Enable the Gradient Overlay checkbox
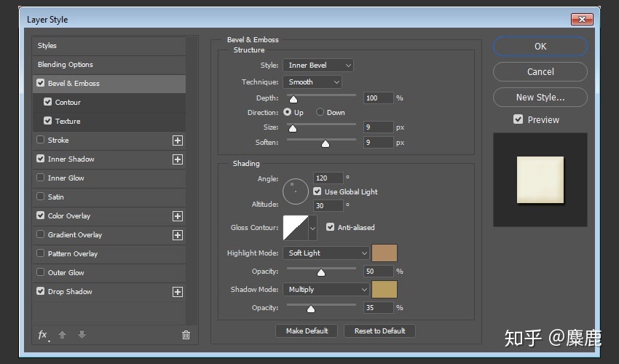The image size is (619, 364). (x=40, y=234)
